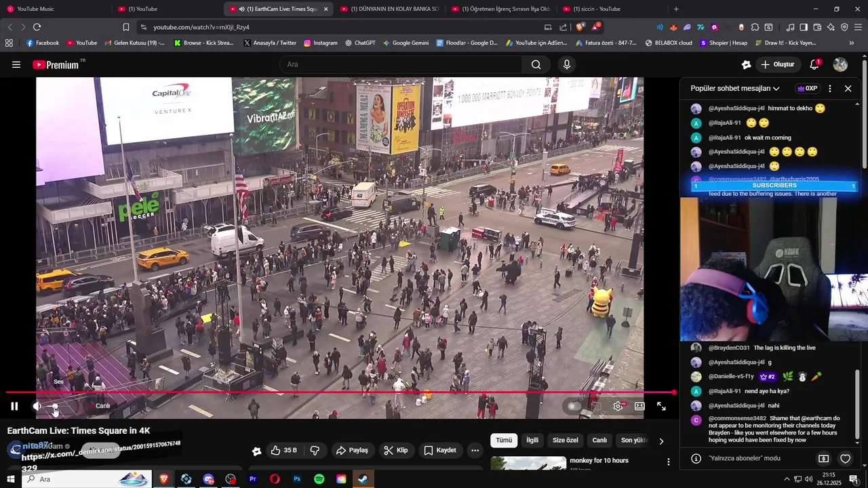The width and height of the screenshot is (868, 488).
Task: Open the YouTube guide hamburger menu
Action: (16, 64)
